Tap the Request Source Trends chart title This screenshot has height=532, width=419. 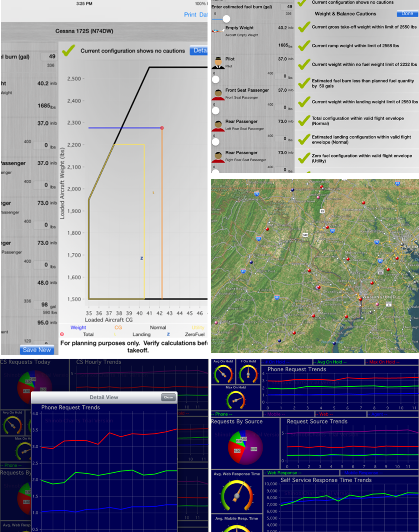[x=317, y=421]
